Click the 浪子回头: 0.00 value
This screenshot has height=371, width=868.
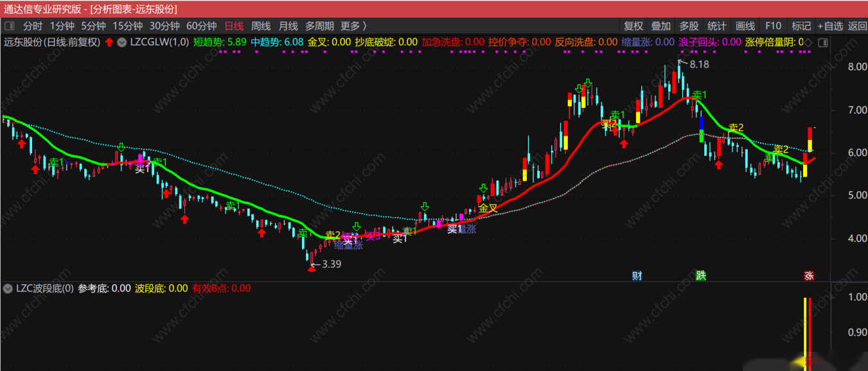710,42
